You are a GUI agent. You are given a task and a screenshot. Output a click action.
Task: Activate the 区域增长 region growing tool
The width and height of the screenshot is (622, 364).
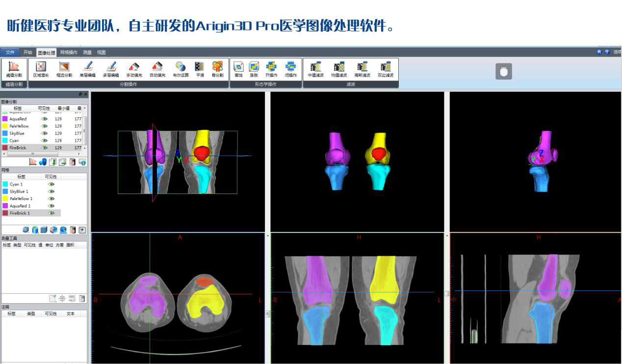(41, 69)
